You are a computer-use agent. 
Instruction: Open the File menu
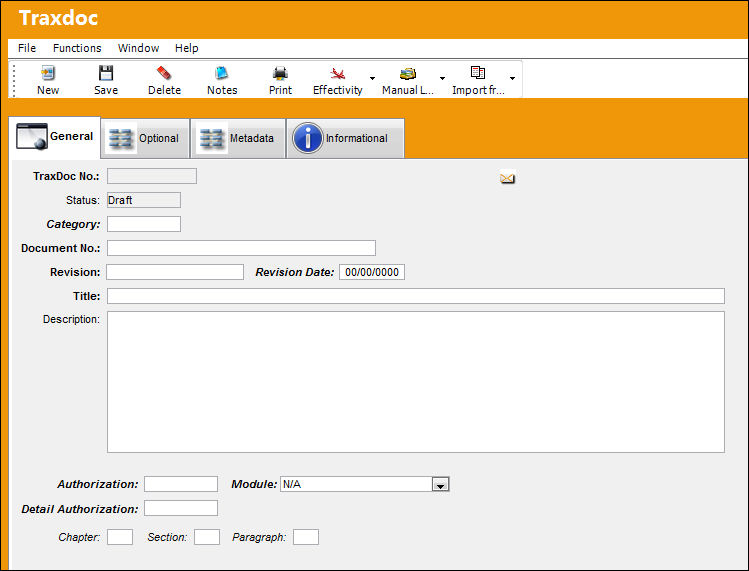tap(27, 48)
